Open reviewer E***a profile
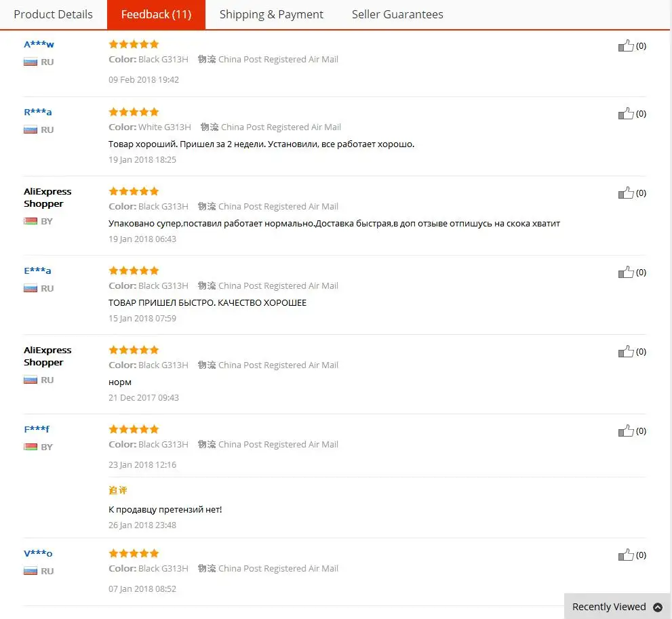Image resolution: width=672 pixels, height=619 pixels. pyautogui.click(x=37, y=271)
